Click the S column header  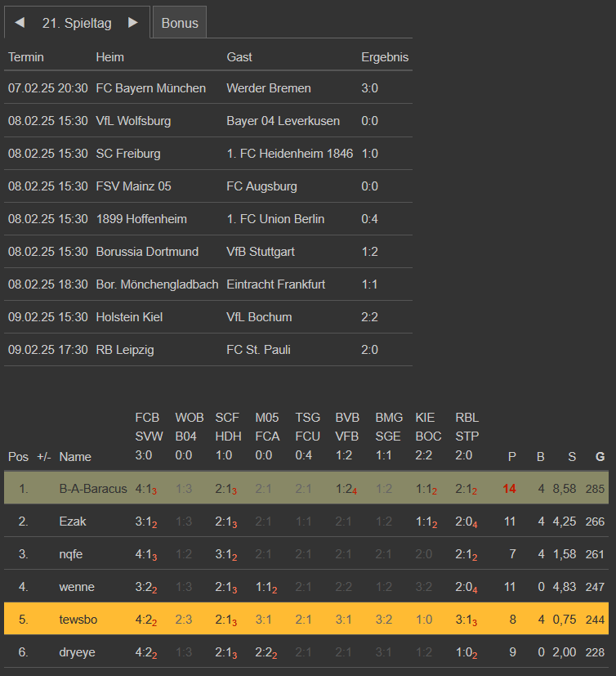572,457
